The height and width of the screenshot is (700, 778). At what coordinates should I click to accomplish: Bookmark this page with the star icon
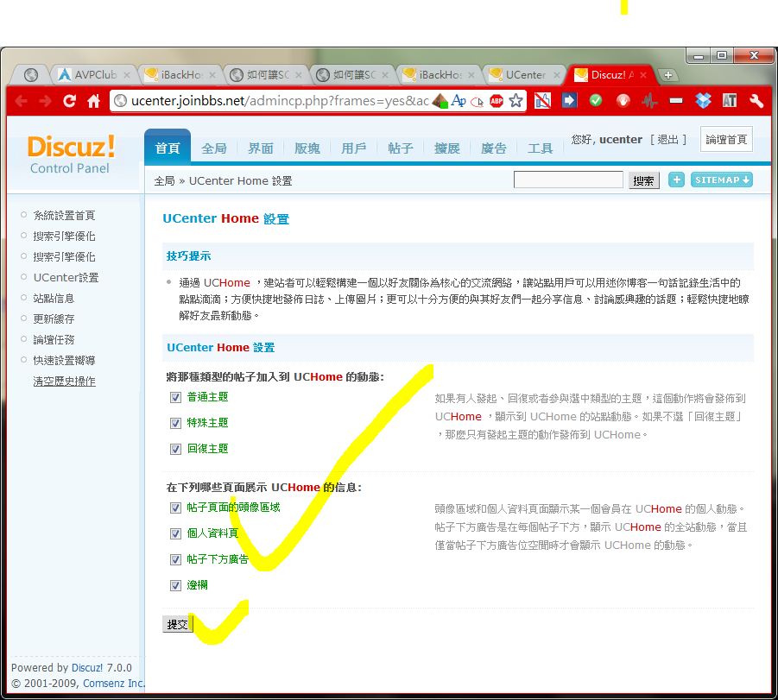click(x=516, y=101)
